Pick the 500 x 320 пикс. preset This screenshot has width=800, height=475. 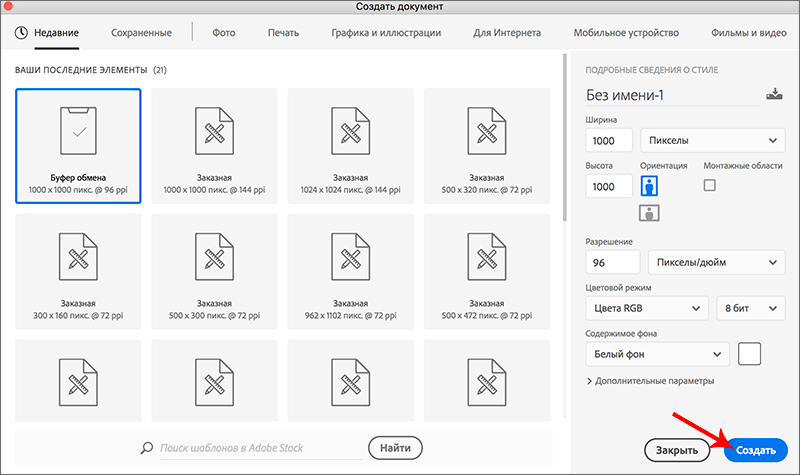[x=486, y=145]
